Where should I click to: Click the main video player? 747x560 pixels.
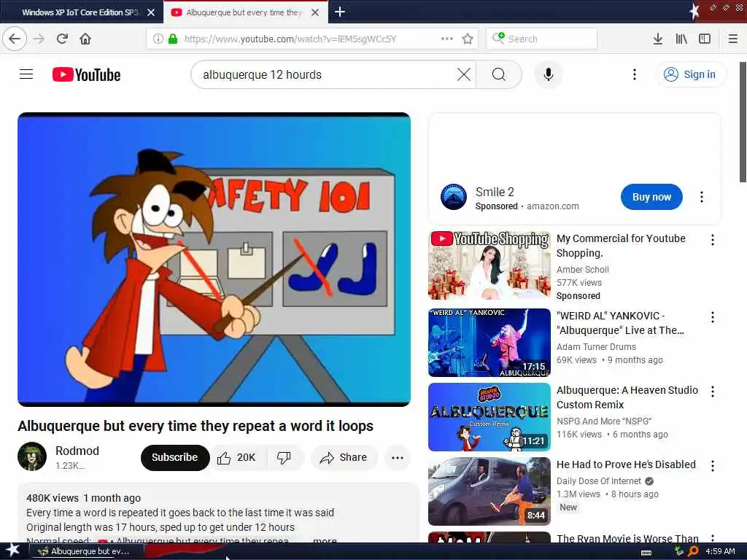click(x=214, y=260)
